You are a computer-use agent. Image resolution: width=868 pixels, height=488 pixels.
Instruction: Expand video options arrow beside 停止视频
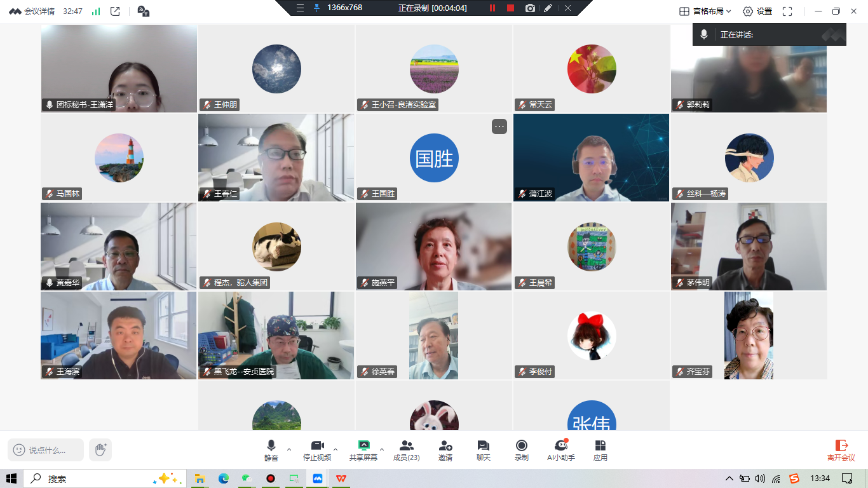[336, 449]
